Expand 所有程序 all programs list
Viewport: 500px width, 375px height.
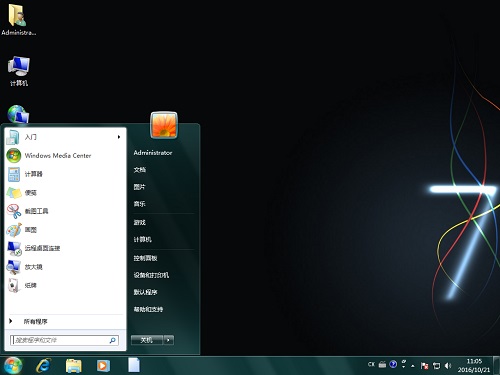(65, 321)
